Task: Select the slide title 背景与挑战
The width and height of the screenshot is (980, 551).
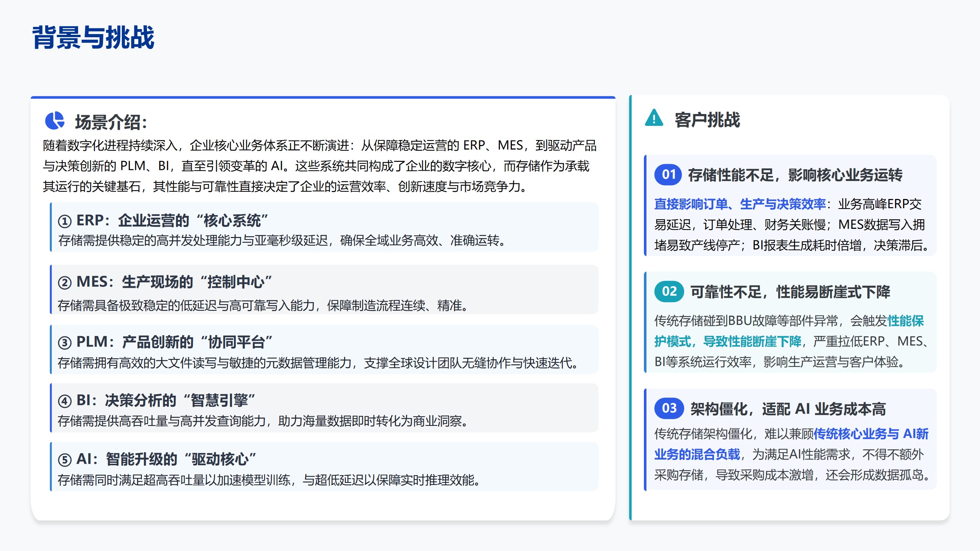Action: coord(93,37)
